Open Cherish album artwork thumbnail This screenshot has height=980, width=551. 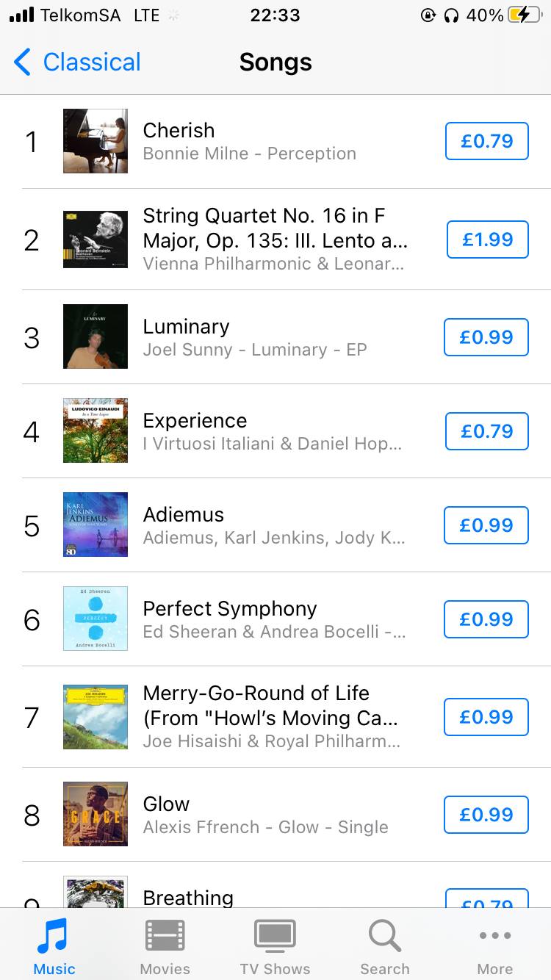coord(96,141)
